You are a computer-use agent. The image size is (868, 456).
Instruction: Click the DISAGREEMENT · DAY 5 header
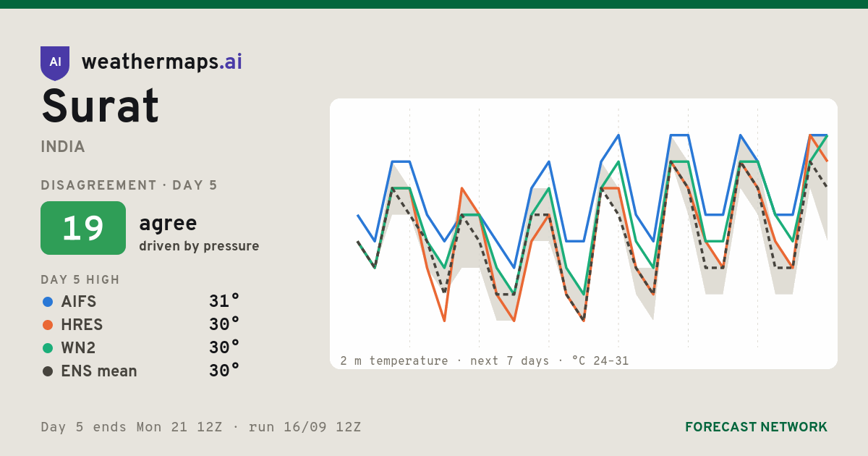point(129,185)
